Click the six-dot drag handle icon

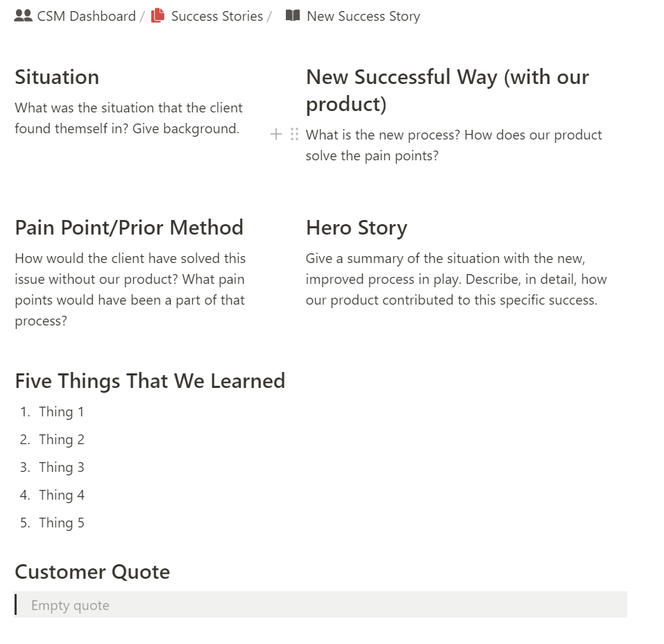[295, 135]
